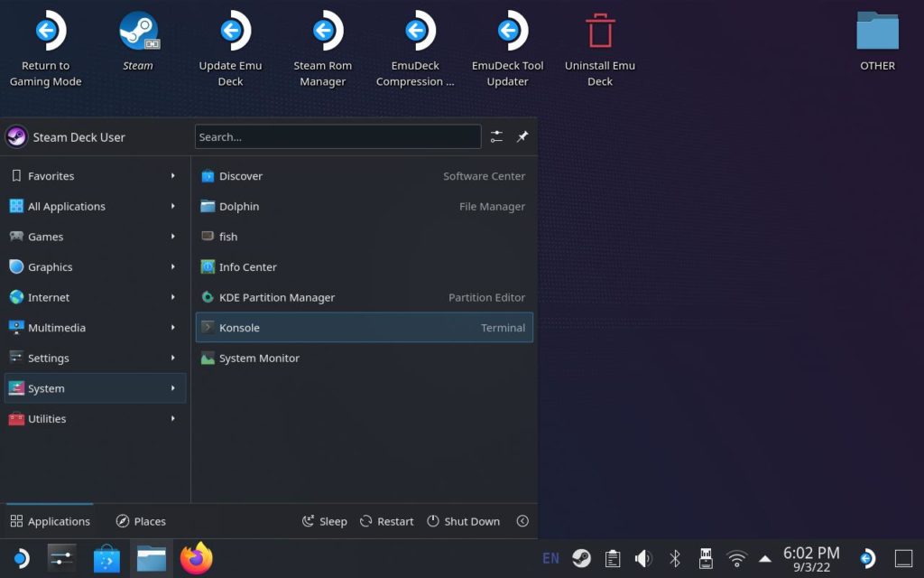Select the Games category
Viewport: 924px width, 578px height.
pyautogui.click(x=95, y=237)
